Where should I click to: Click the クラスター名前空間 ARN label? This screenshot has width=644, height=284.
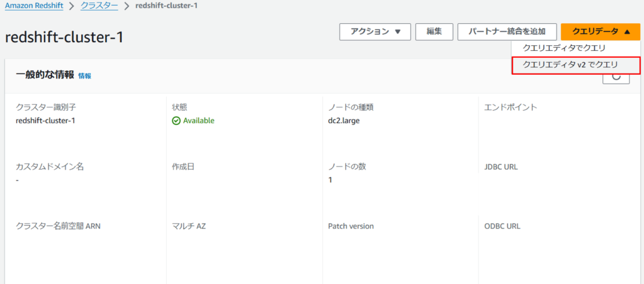coord(58,226)
